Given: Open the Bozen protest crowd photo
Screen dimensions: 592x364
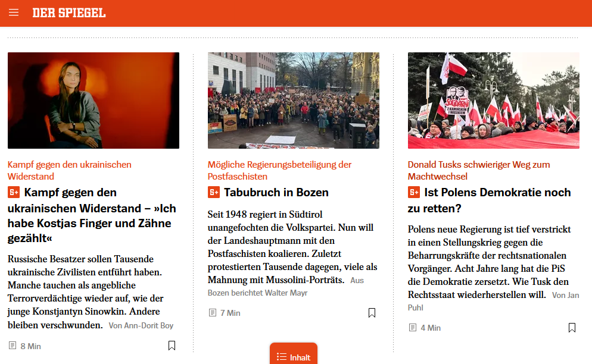Looking at the screenshot, I should [x=294, y=101].
